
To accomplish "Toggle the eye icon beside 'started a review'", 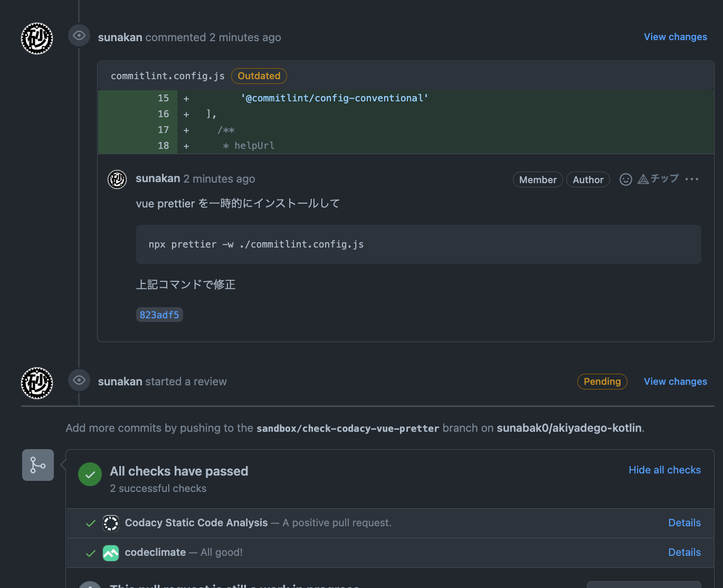I will [79, 380].
